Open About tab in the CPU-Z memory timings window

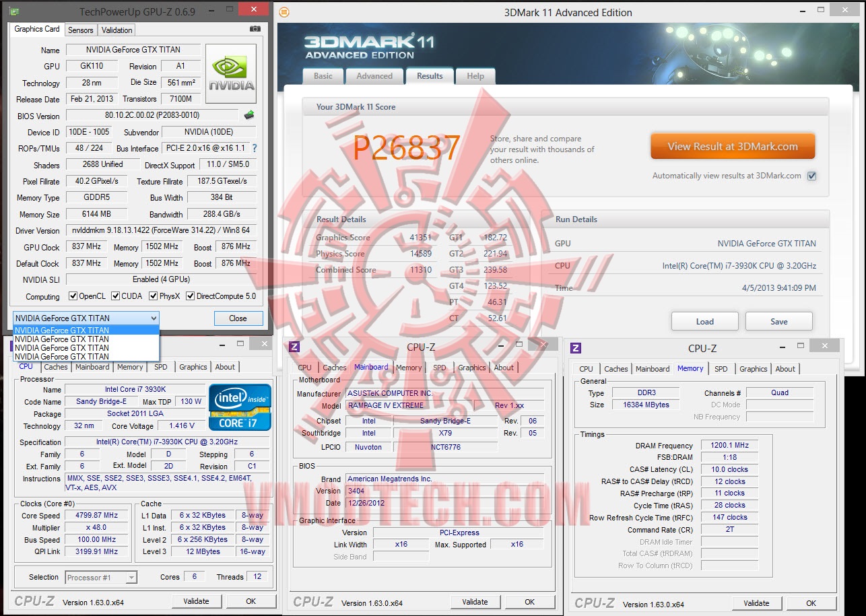coord(785,369)
